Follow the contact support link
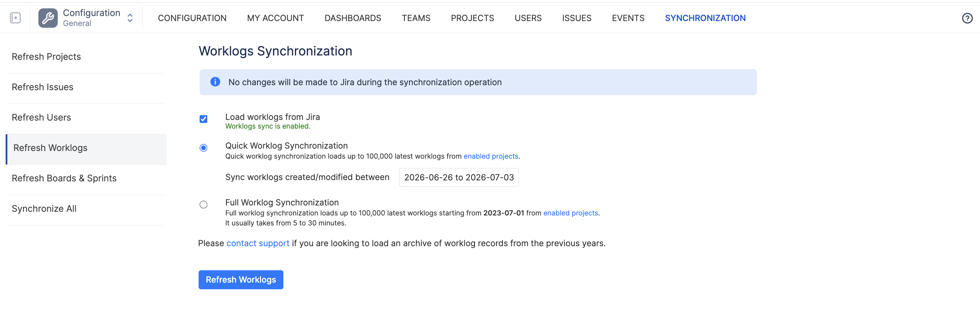980x314 pixels. [x=258, y=243]
